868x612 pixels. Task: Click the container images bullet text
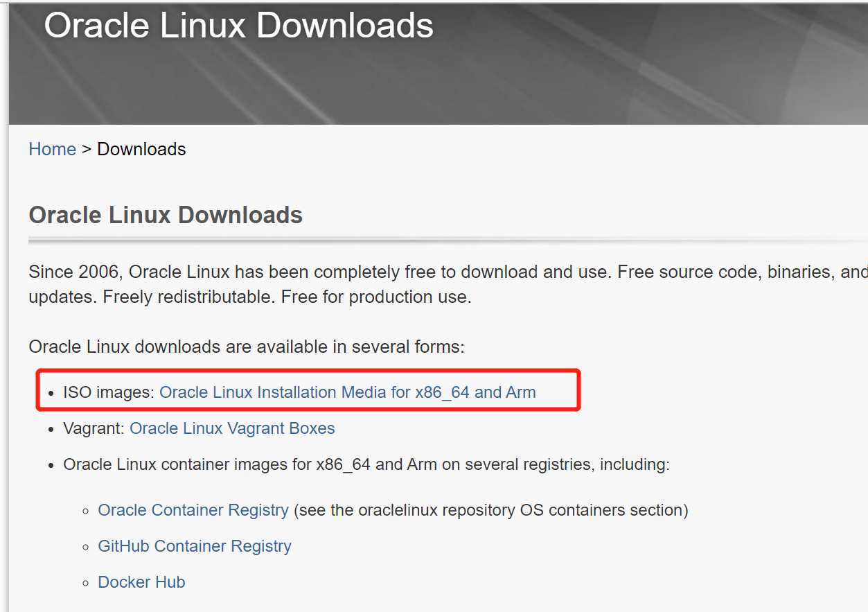tap(366, 464)
